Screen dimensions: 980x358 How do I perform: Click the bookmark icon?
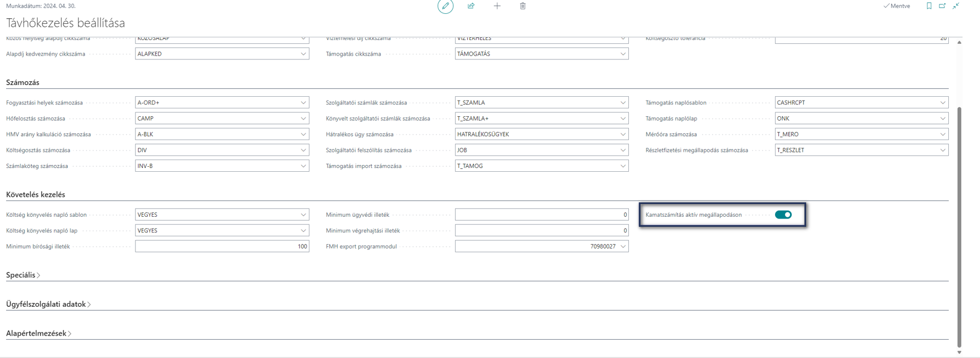click(929, 6)
